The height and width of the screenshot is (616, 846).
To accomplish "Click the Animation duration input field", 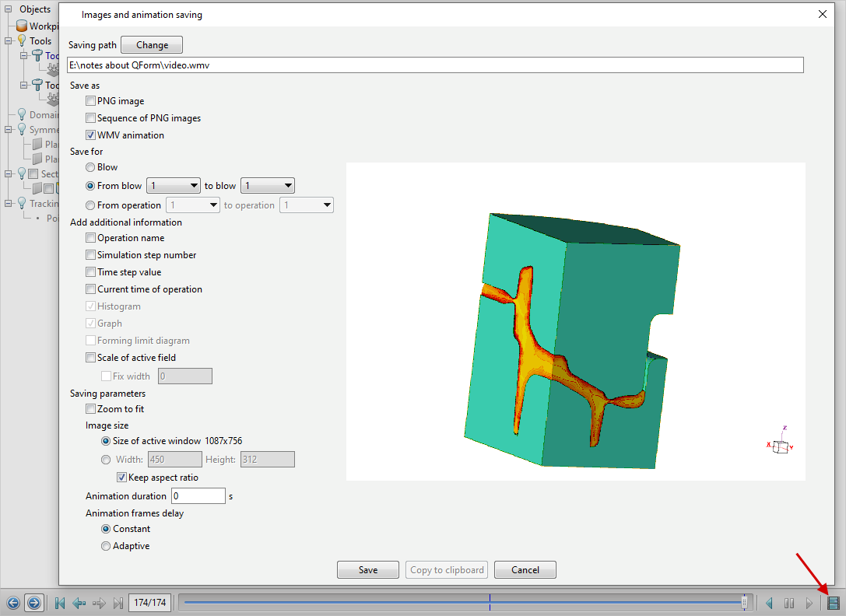I will (198, 495).
